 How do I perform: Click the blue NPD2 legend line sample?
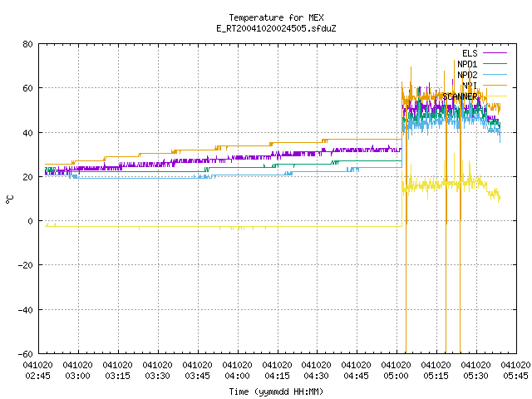pos(495,74)
